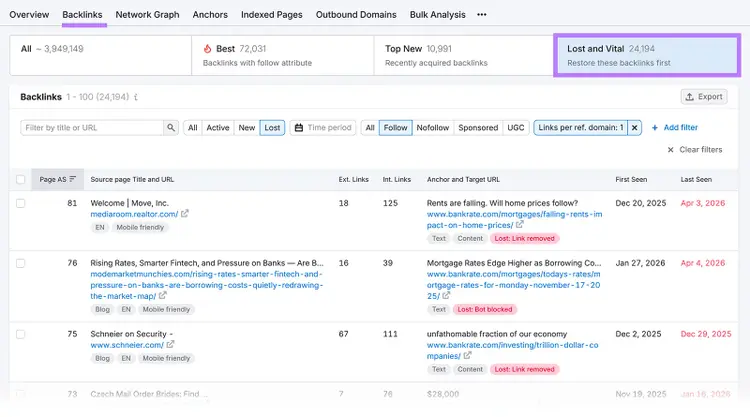The width and height of the screenshot is (750, 417).
Task: Open external link icon for mediaroom.realtor.com
Action: point(185,214)
